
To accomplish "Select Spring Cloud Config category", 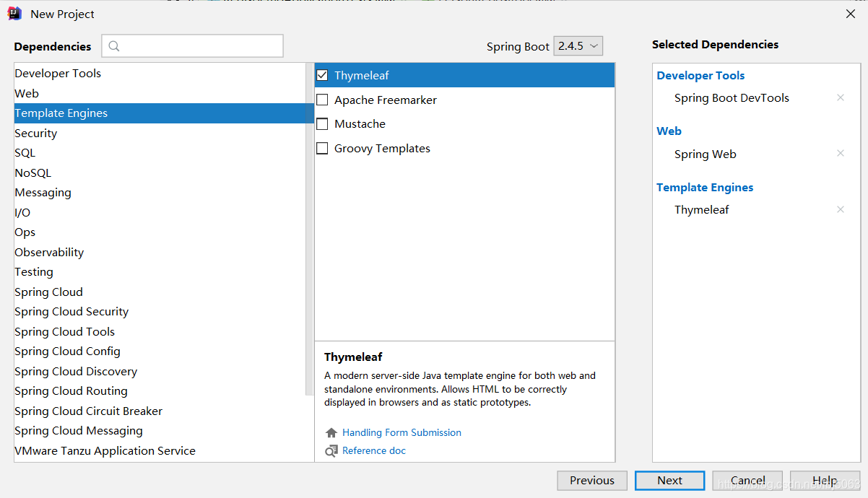I will (160, 351).
